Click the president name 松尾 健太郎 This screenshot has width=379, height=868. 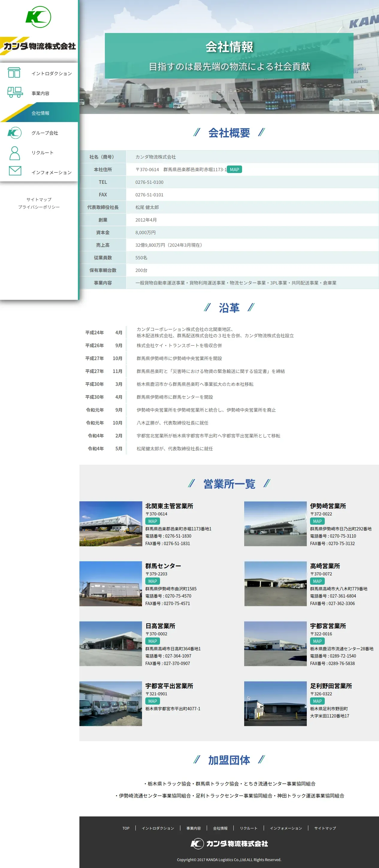tap(147, 207)
